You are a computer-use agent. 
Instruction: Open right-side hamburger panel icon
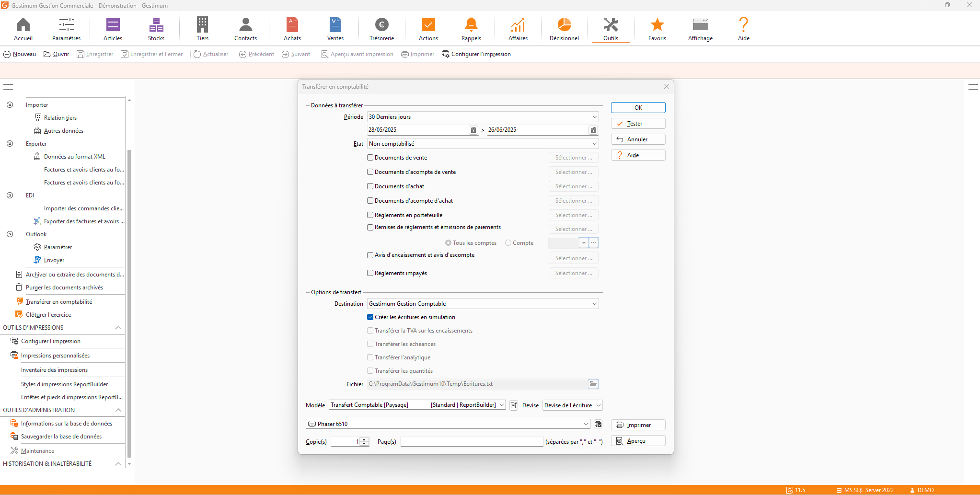[973, 87]
